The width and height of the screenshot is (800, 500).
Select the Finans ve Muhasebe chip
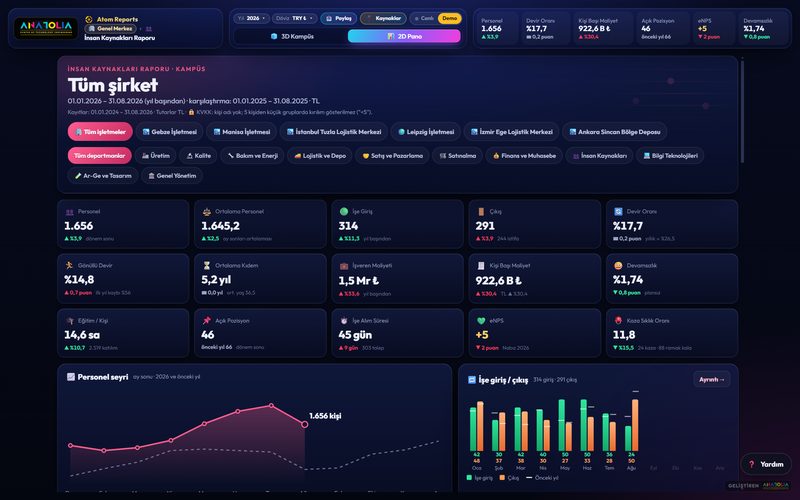[524, 156]
